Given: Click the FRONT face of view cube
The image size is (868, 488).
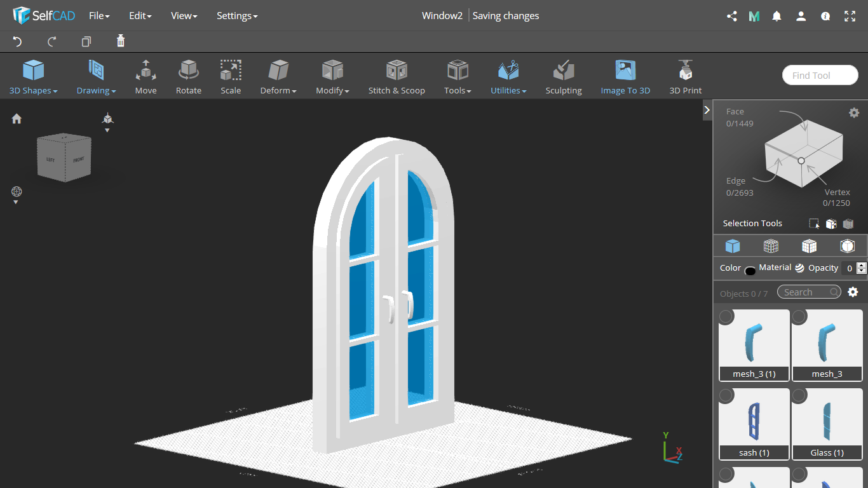Looking at the screenshot, I should pyautogui.click(x=78, y=159).
